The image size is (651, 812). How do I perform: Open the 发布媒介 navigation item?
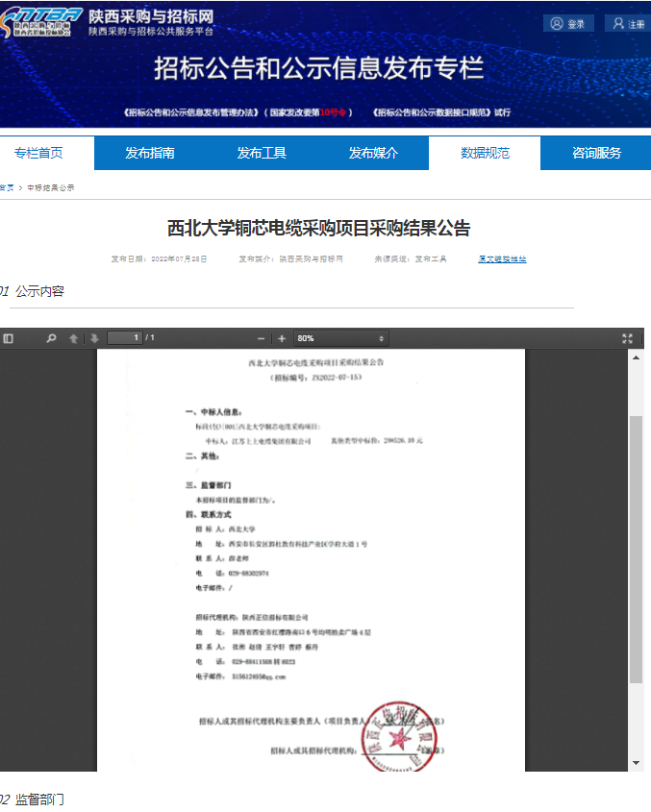373,153
